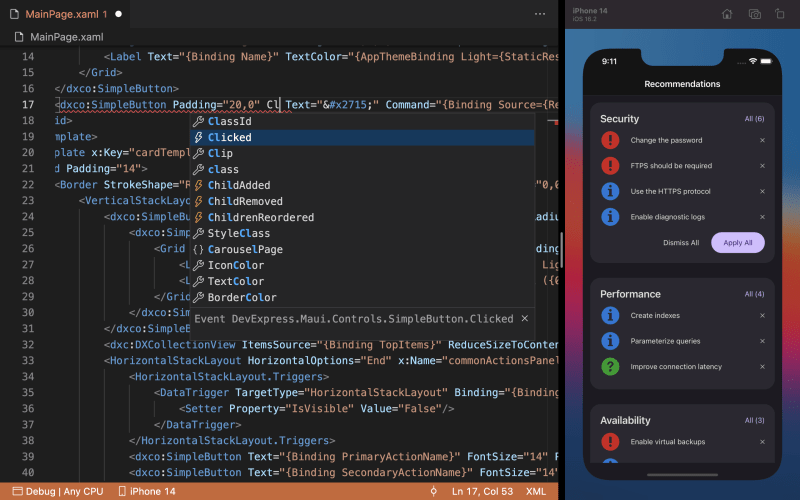
Task: Click the editor vertical scrollbar thumb
Action: coord(561,250)
